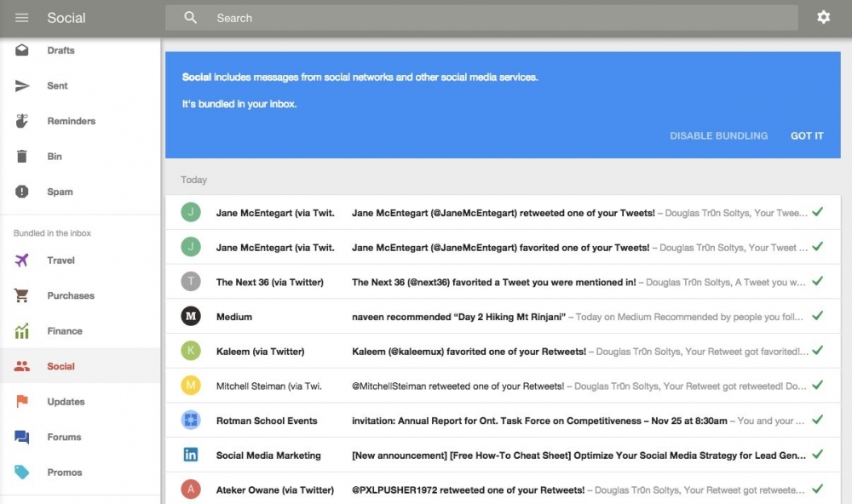The height and width of the screenshot is (504, 852).
Task: Open Kaleem favorited your Retweets email
Action: click(503, 350)
